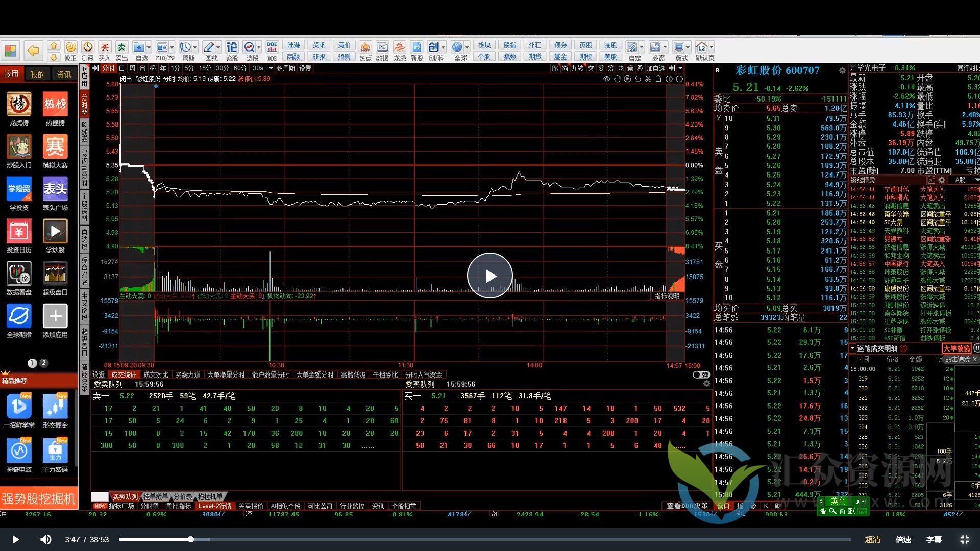Image resolution: width=980 pixels, height=551 pixels.
Task: Toggle the chart eye visibility icon
Action: (x=606, y=79)
